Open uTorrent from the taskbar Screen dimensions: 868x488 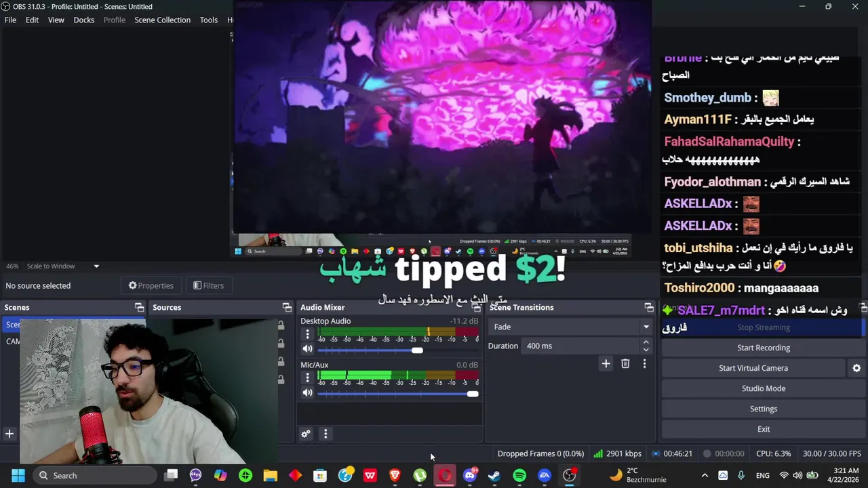(420, 475)
